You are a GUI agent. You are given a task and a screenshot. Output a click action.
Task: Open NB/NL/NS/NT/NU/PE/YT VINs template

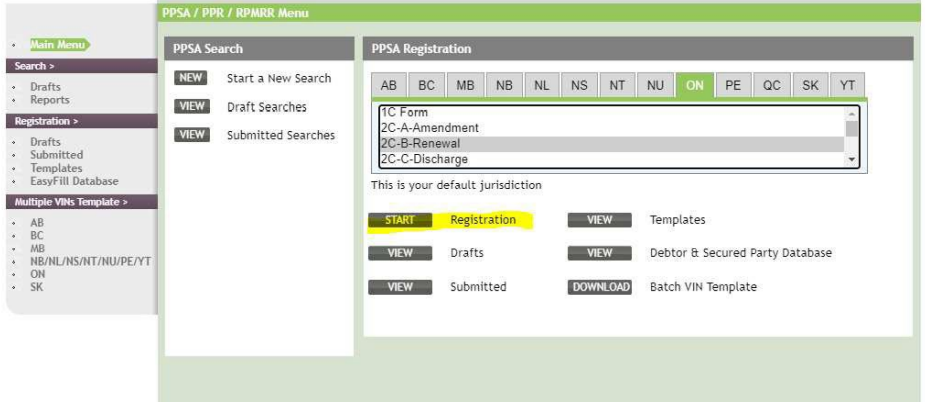click(91, 262)
